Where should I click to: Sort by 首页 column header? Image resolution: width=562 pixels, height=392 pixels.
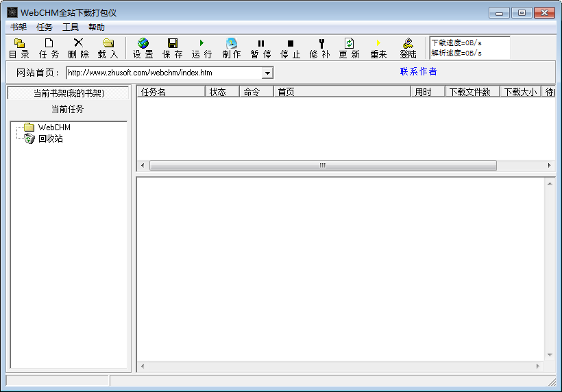(x=342, y=92)
